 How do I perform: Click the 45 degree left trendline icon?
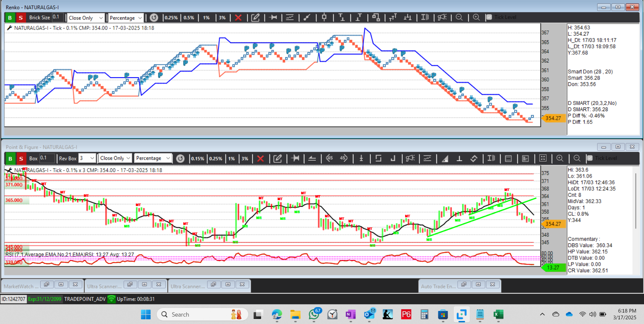(329, 158)
